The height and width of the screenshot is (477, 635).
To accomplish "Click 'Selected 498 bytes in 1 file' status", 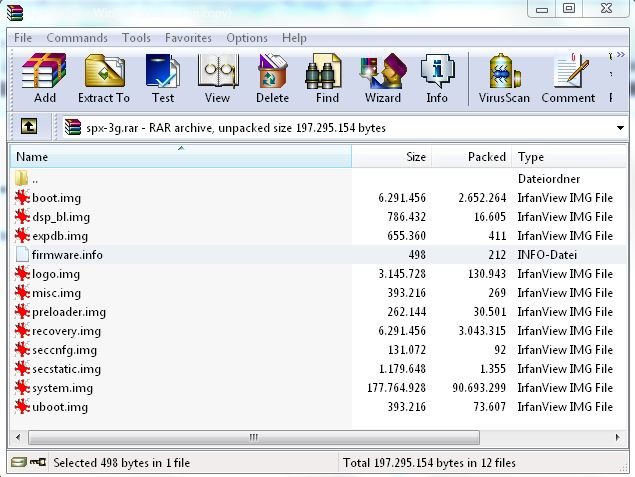I will pyautogui.click(x=121, y=462).
